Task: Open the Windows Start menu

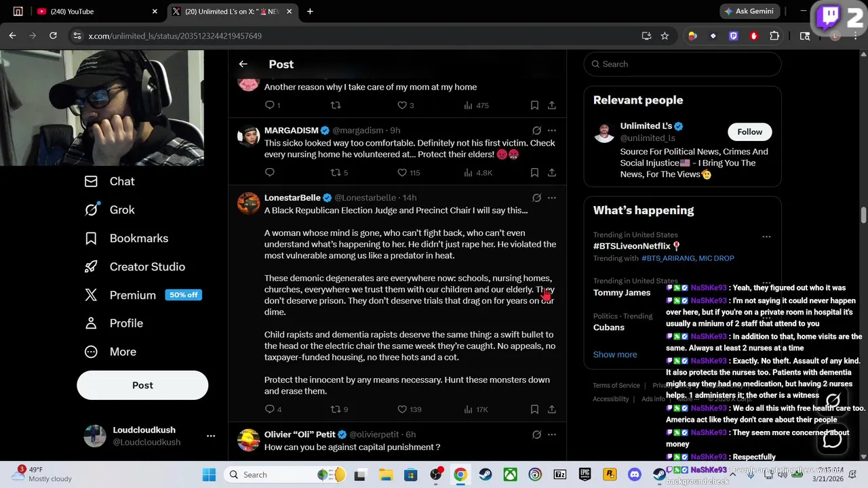Action: pos(209,474)
